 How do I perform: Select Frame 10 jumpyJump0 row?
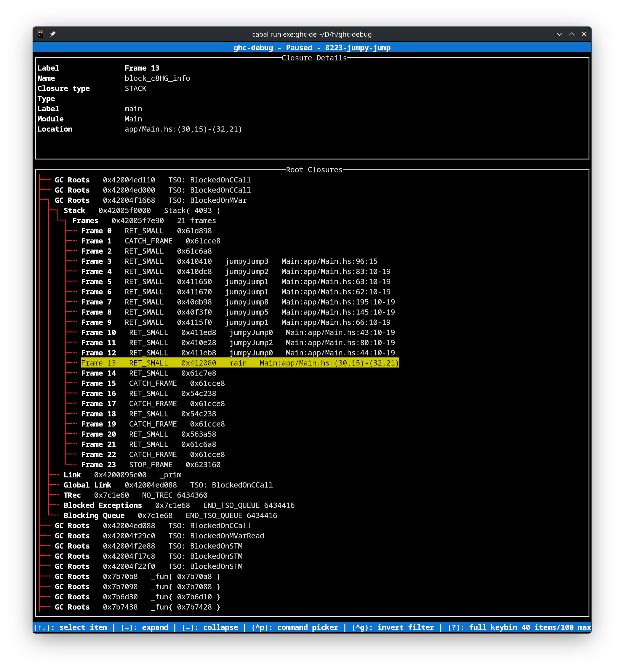pos(238,333)
